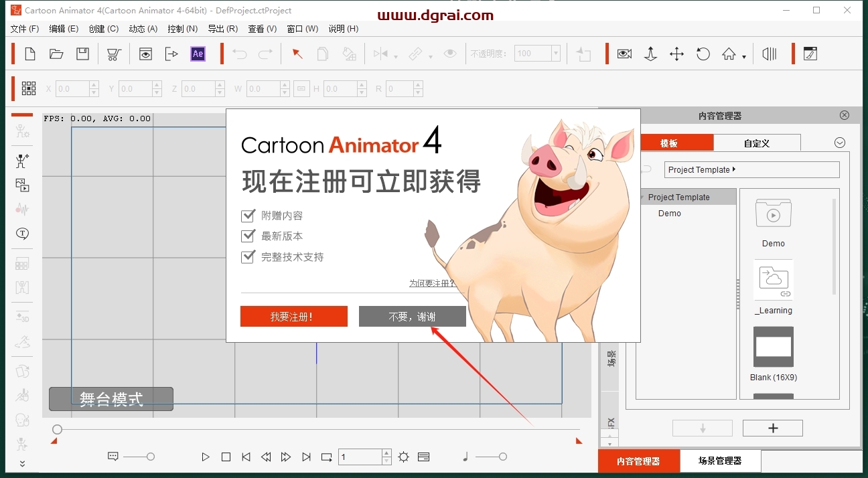Click the 舞台模式 button
The width and height of the screenshot is (868, 478).
point(111,399)
